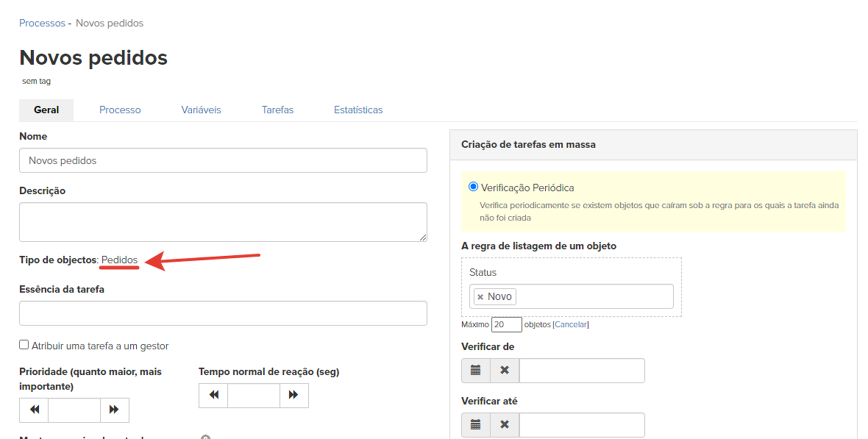The image size is (868, 439).
Task: Clear the Verificar de date
Action: (505, 371)
